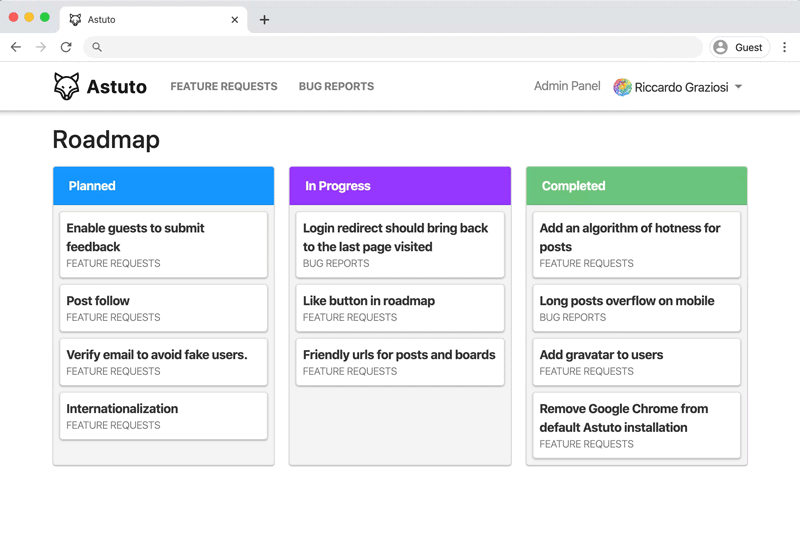
Task: Expand the Riccardo Graziosi user dropdown caret
Action: pyautogui.click(x=738, y=87)
